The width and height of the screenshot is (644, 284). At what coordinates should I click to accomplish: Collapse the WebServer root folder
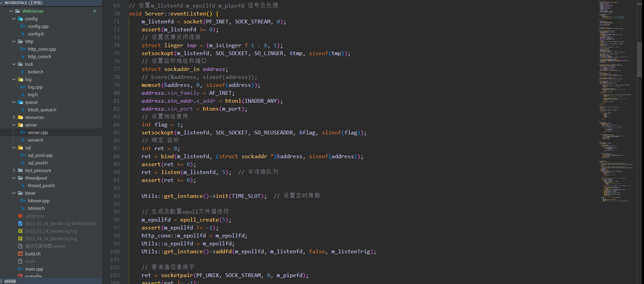click(x=11, y=11)
